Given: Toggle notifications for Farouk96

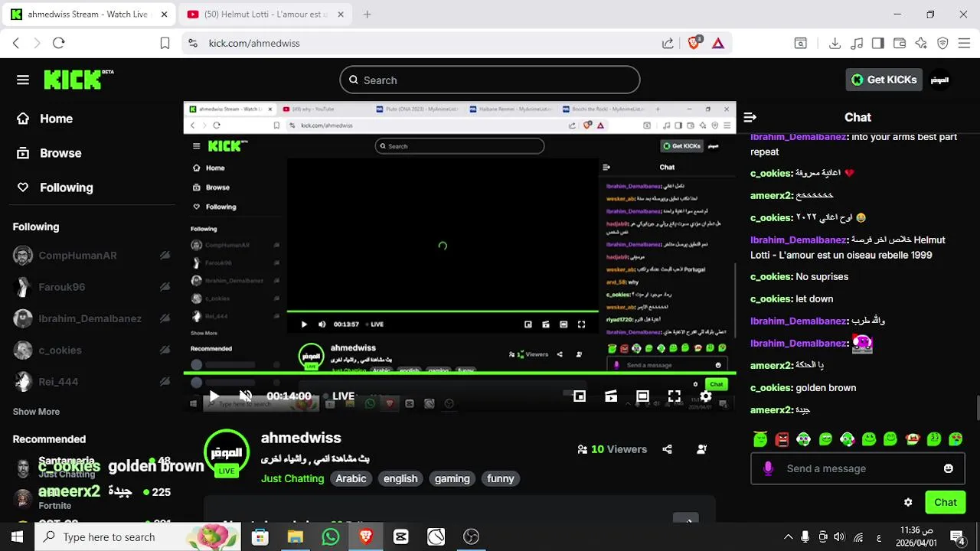Looking at the screenshot, I should point(165,287).
